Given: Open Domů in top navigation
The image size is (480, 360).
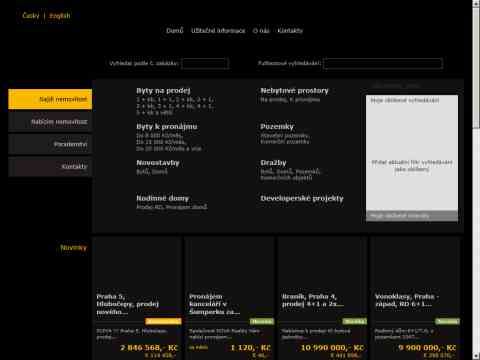Looking at the screenshot, I should pyautogui.click(x=175, y=31).
